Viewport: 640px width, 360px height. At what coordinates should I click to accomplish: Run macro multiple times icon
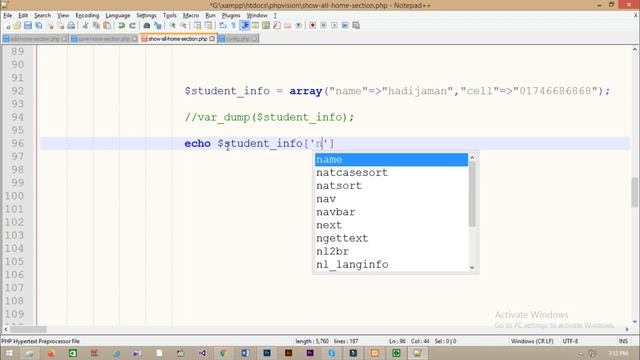click(345, 25)
